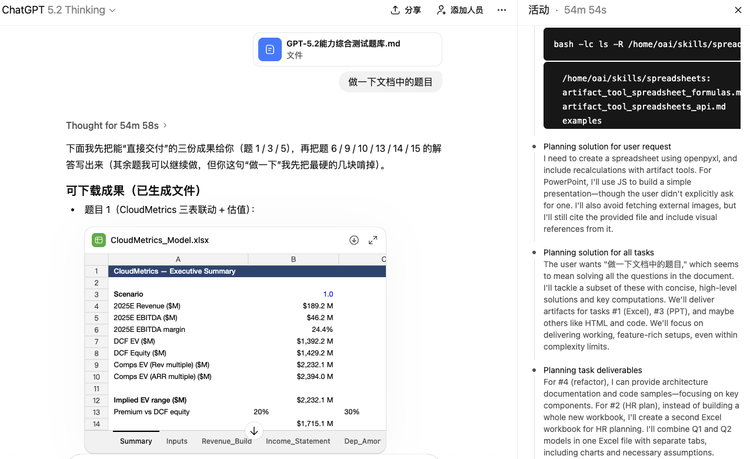Select the Scenario value cell 1.0
This screenshot has height=459, width=750.
tap(327, 294)
